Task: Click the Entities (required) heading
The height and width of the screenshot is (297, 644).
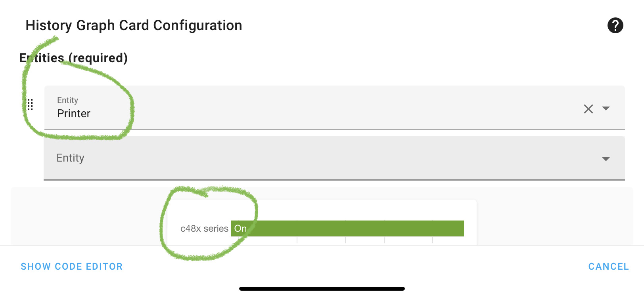Action: [x=74, y=58]
